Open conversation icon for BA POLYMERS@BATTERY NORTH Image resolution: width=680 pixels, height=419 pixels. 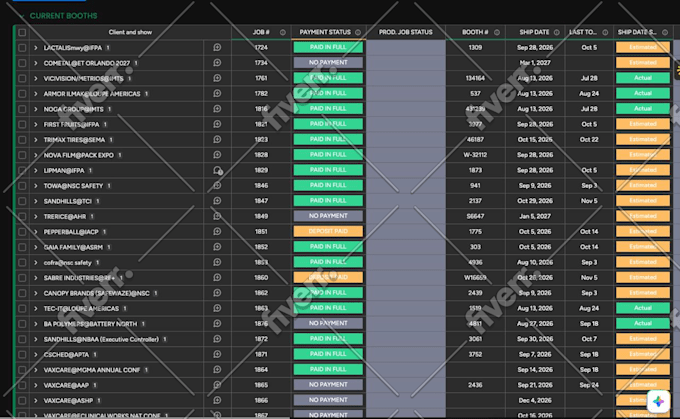point(217,324)
